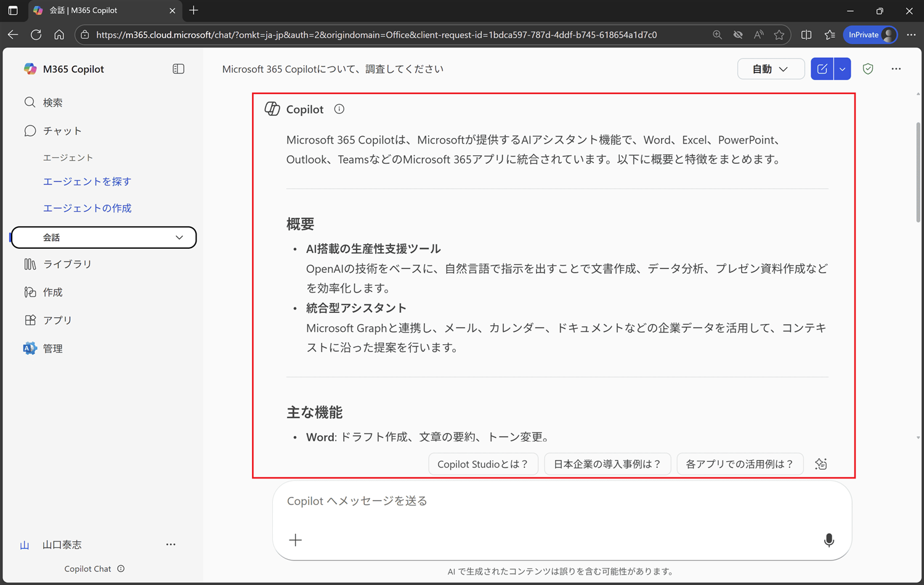
Task: Click refresh suggestions icon
Action: 821,464
